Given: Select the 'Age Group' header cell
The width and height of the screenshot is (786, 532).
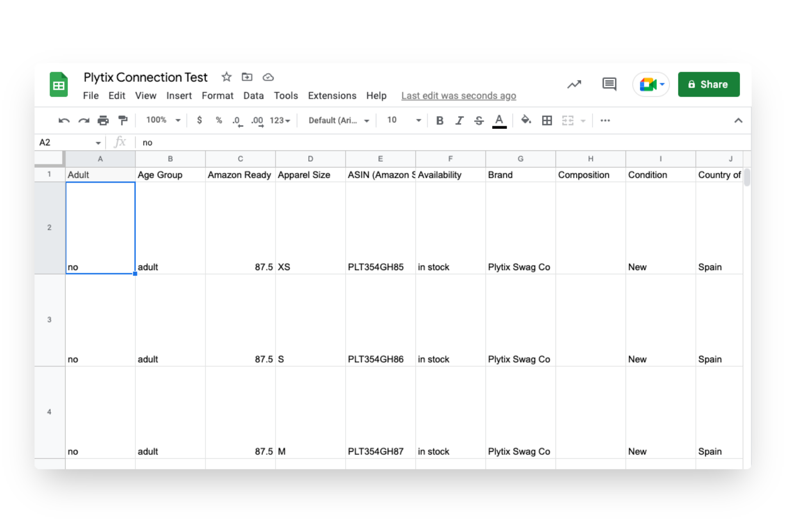Looking at the screenshot, I should click(x=170, y=175).
